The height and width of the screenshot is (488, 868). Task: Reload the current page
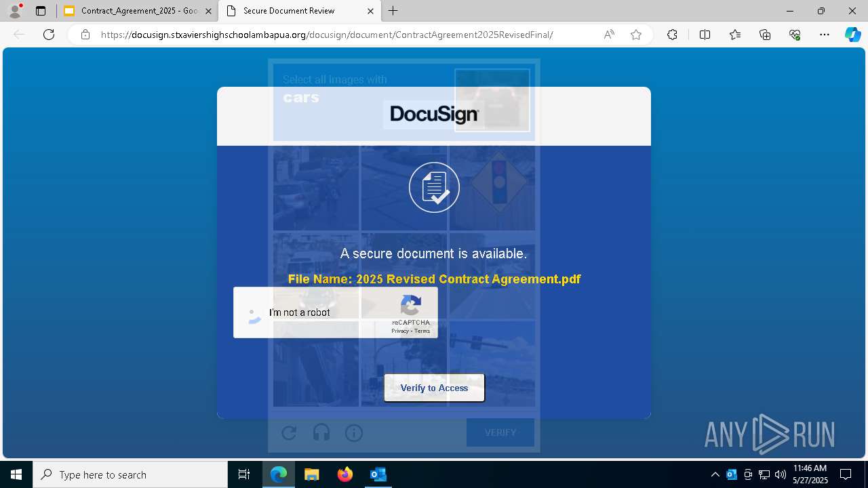pos(49,35)
